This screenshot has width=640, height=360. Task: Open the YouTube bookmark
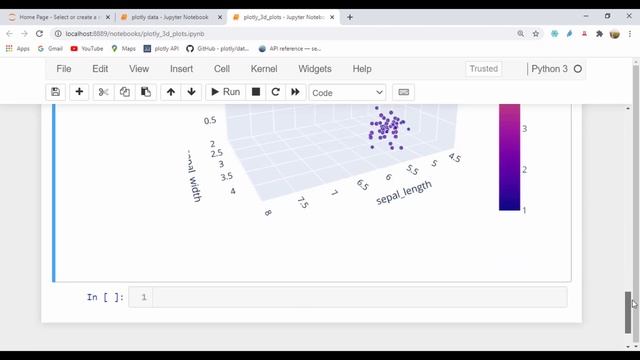tap(87, 49)
